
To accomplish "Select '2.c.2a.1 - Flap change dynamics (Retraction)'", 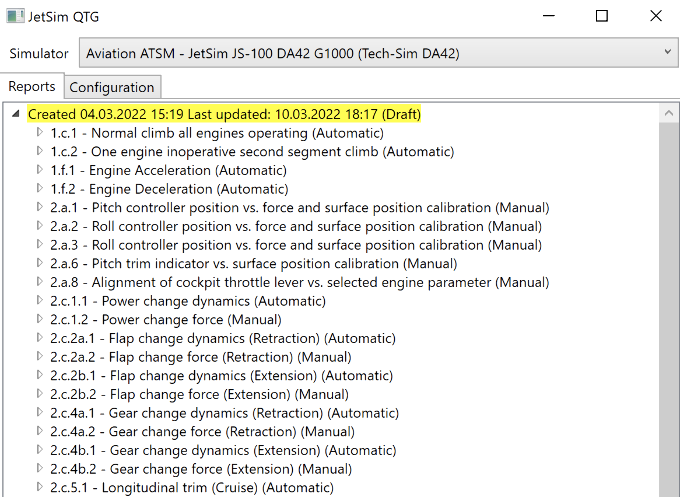I will pos(223,338).
